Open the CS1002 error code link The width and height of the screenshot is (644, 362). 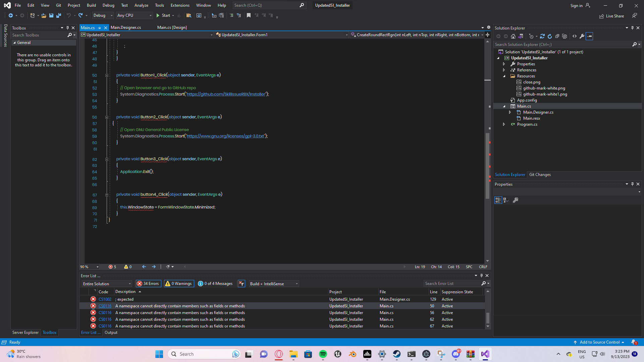(x=105, y=299)
